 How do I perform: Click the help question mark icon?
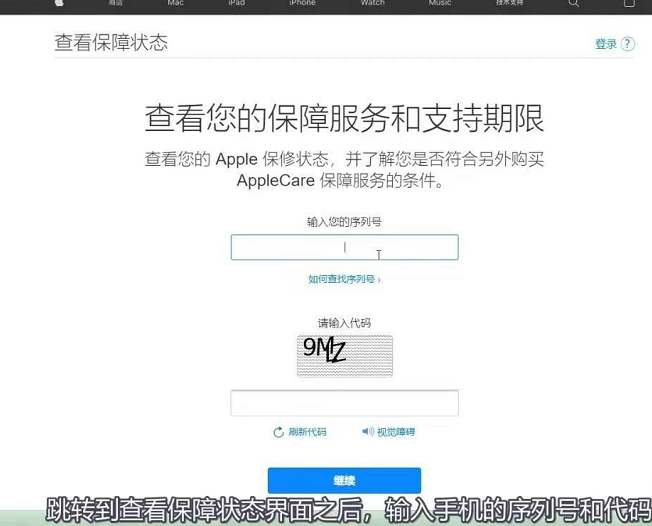pyautogui.click(x=627, y=44)
